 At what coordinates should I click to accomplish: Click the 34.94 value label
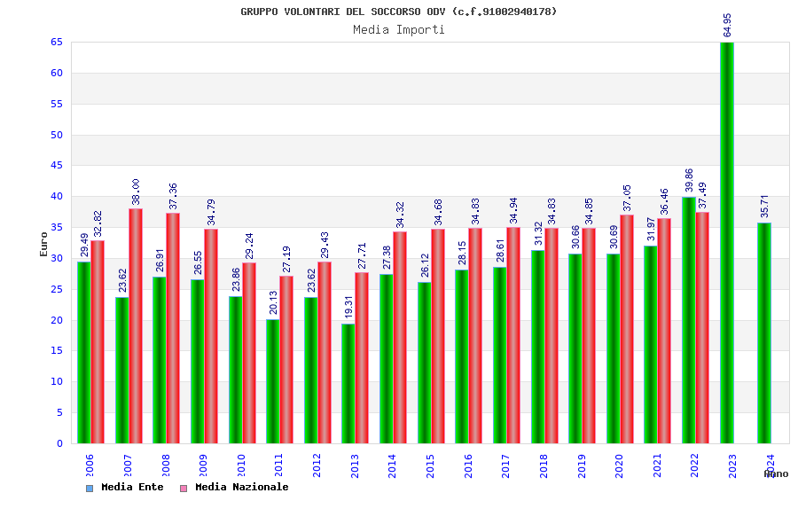[x=513, y=210]
